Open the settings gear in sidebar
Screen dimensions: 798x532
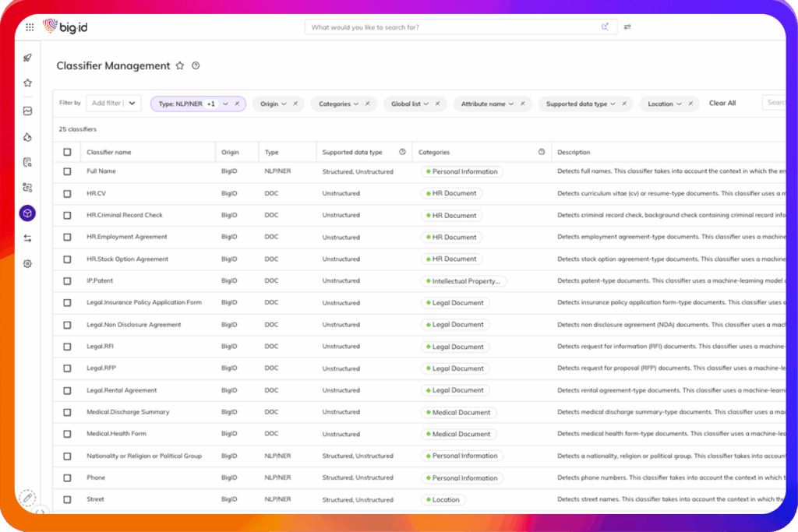[x=27, y=264]
